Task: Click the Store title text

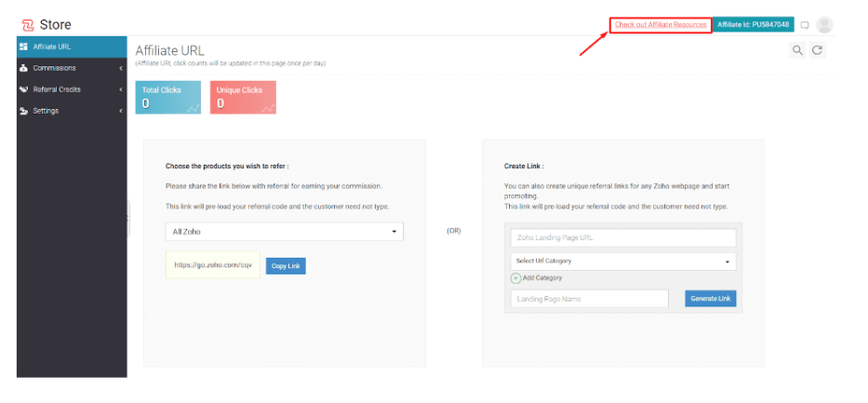Action: click(56, 25)
